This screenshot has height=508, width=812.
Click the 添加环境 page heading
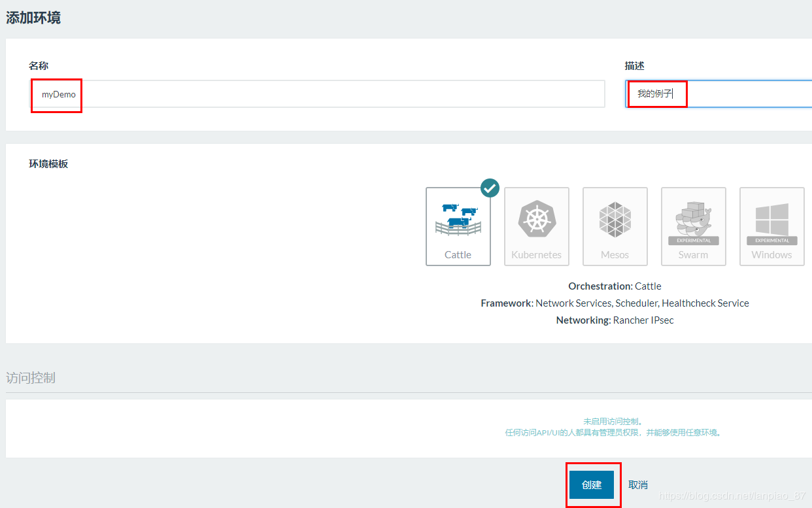pyautogui.click(x=33, y=18)
